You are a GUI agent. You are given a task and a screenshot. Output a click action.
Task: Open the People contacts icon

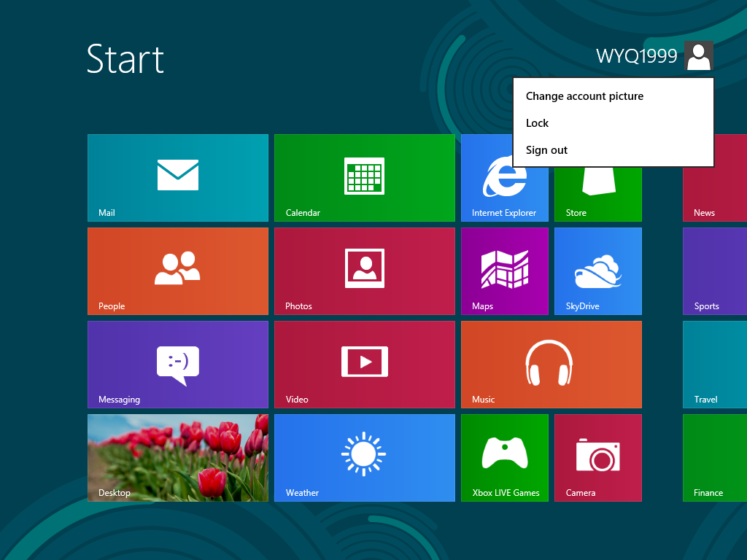(x=177, y=268)
